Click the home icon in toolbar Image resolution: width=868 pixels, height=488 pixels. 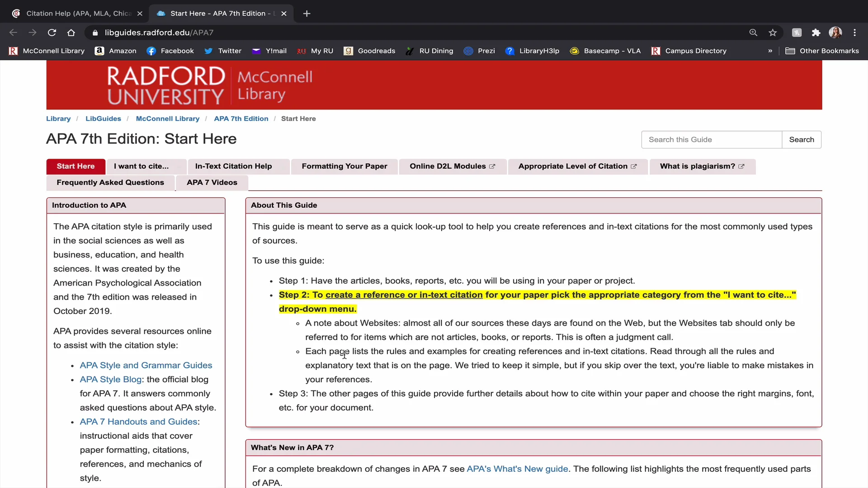coord(71,33)
